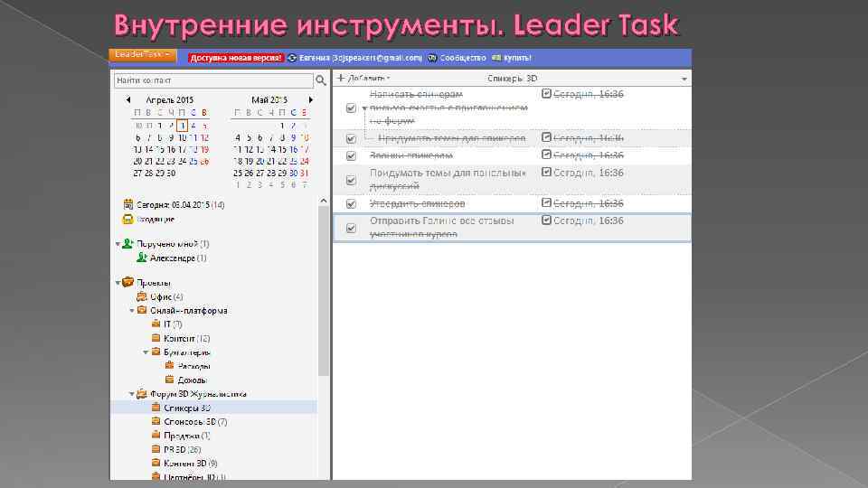Click the green person icon beside Александра

142,258
